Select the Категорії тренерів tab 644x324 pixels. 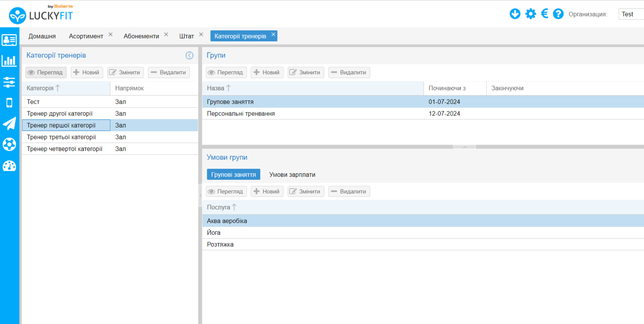coord(240,36)
